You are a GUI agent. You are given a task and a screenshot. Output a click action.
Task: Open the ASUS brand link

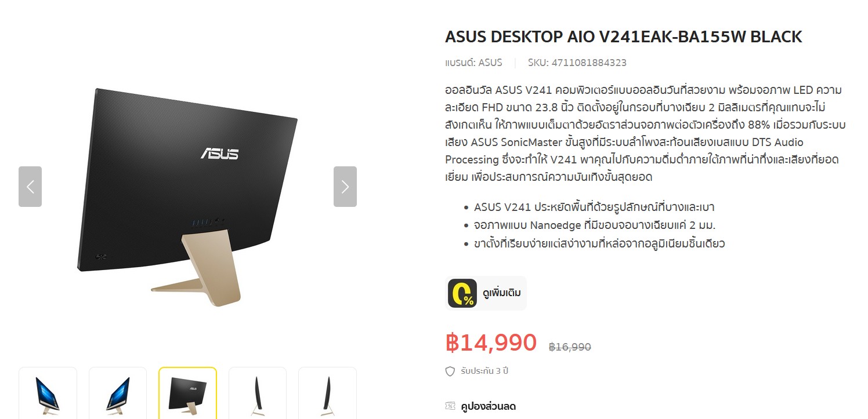[490, 63]
